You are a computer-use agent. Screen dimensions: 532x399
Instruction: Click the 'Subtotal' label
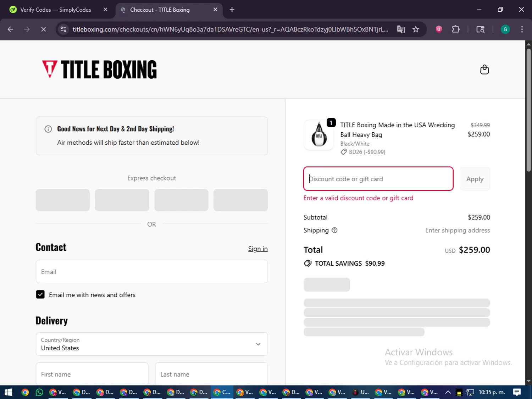[x=315, y=217]
